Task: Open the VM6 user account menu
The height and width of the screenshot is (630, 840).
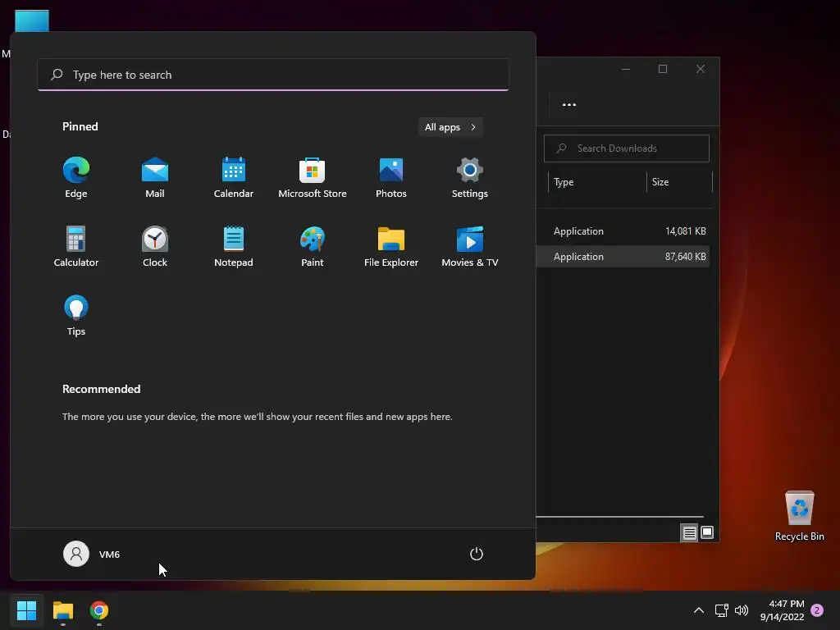Action: point(92,554)
